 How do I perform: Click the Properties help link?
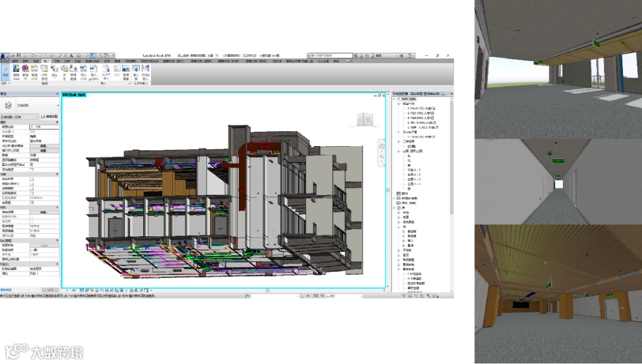[x=6, y=290]
